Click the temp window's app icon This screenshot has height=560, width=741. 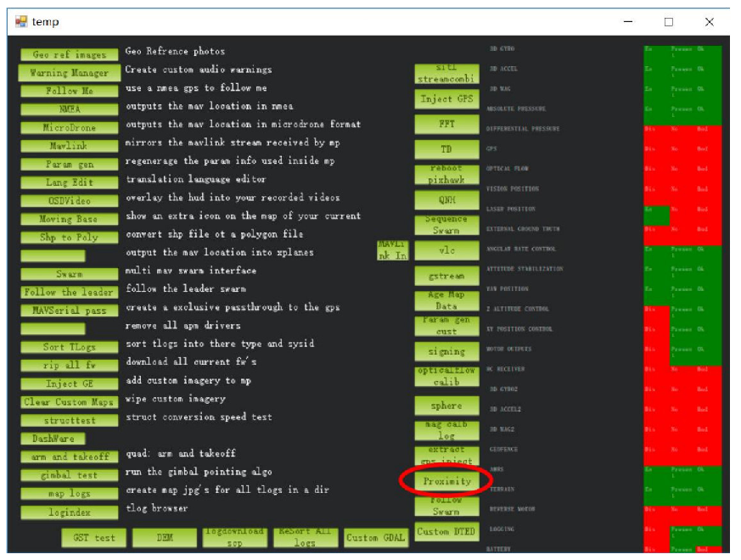(x=21, y=22)
